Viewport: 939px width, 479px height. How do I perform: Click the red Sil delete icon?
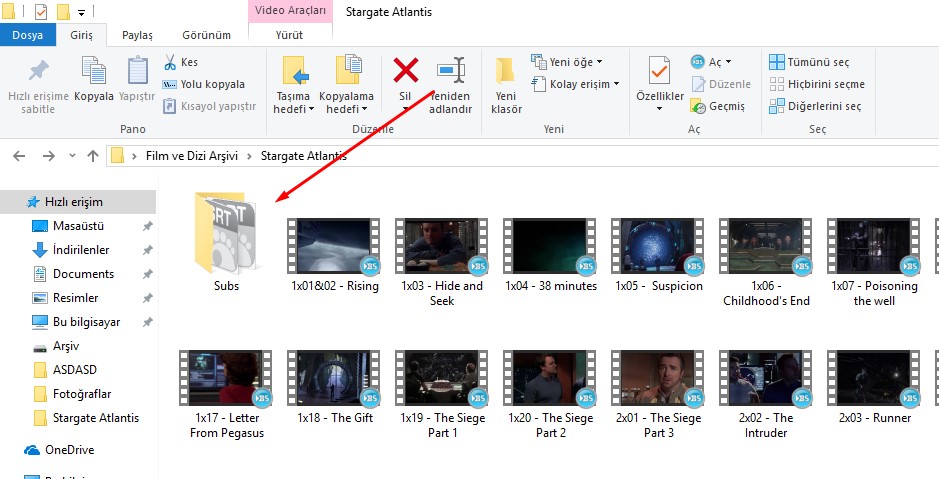405,71
